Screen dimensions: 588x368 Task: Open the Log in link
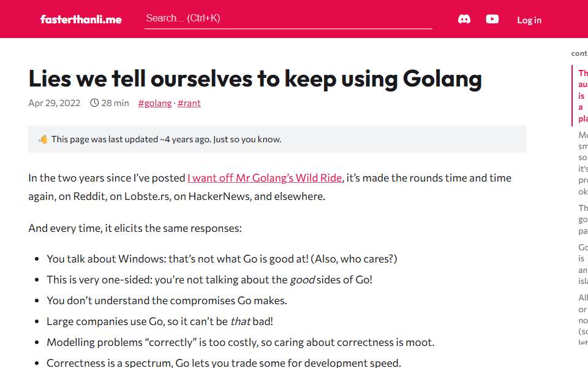(x=529, y=20)
